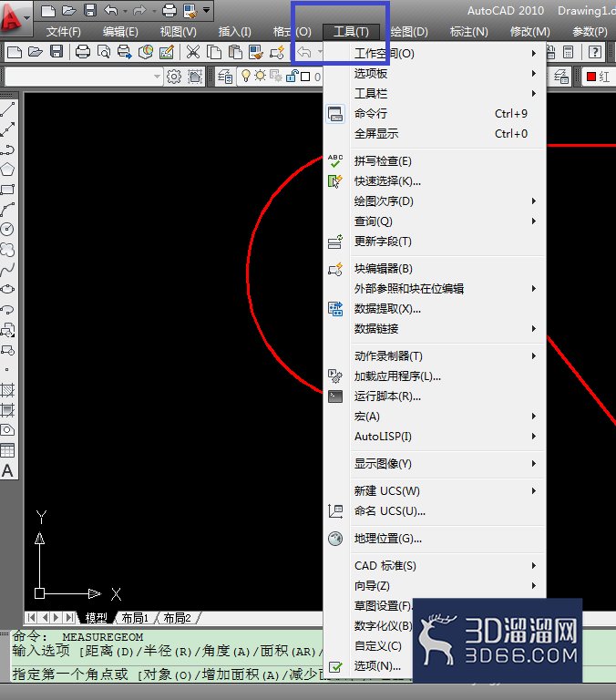Click the Save icon in the Quick Access toolbar

pos(90,10)
